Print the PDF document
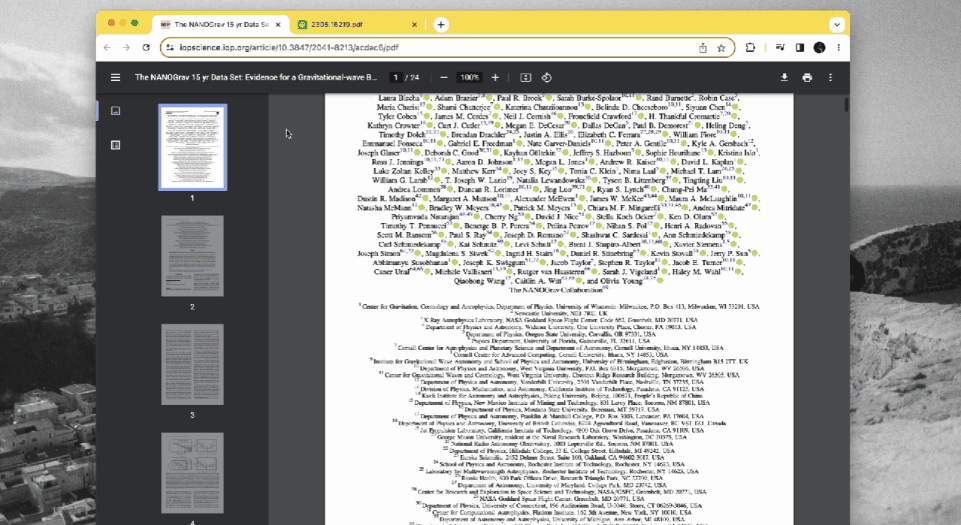 [x=807, y=78]
